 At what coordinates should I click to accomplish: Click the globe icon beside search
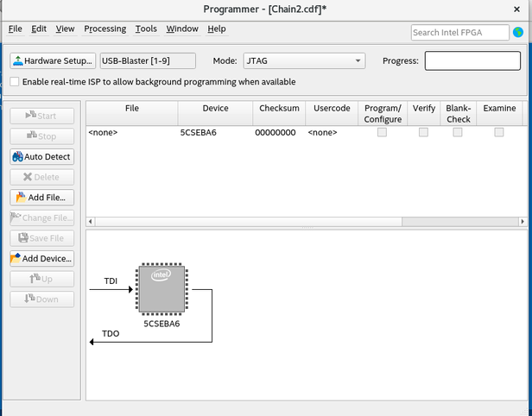point(518,33)
